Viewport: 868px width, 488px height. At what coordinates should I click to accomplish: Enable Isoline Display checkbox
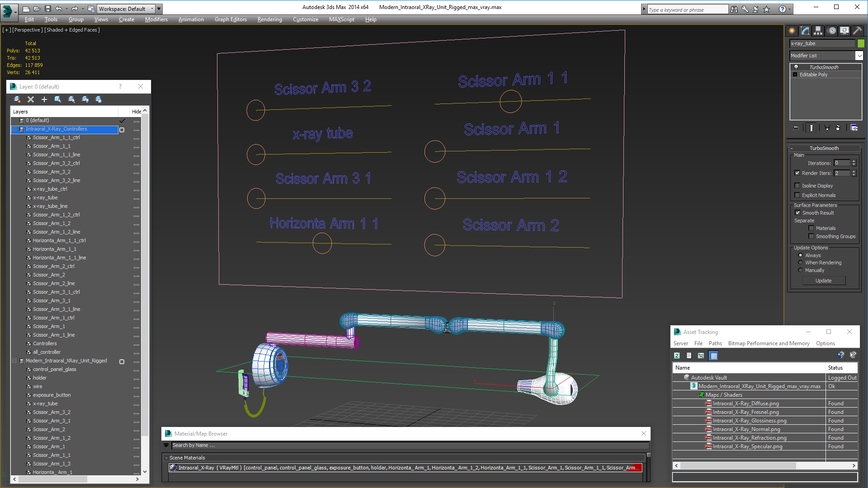[797, 185]
